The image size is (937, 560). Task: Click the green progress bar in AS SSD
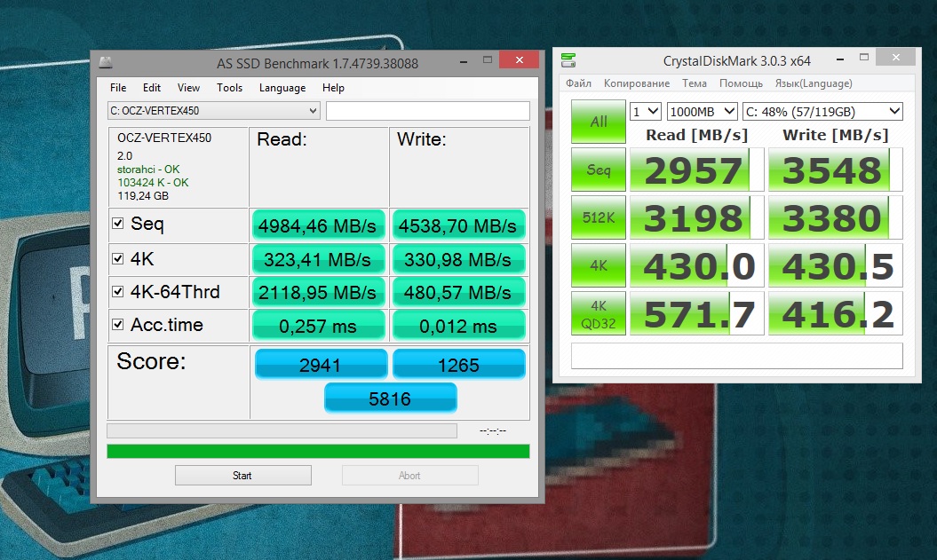318,451
